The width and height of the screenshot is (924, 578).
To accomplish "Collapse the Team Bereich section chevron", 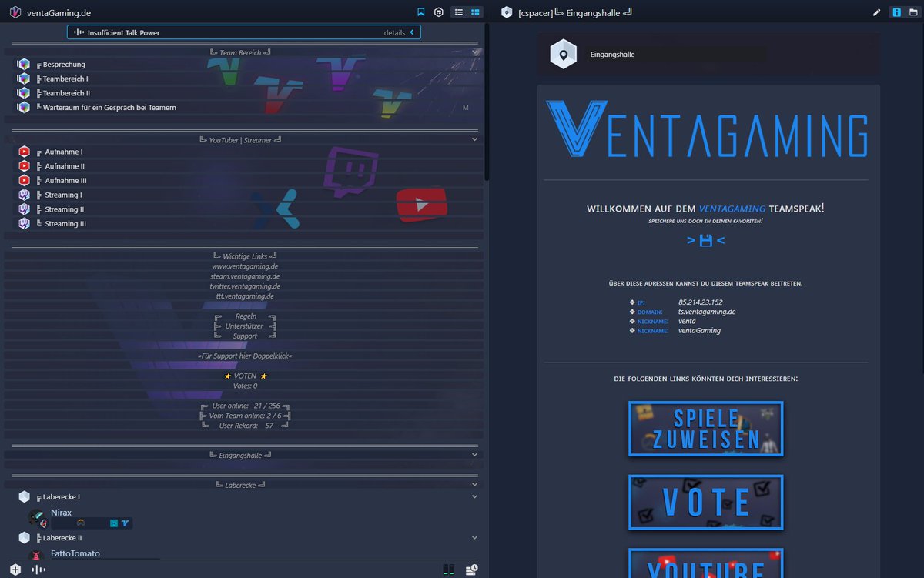I will click(x=476, y=52).
